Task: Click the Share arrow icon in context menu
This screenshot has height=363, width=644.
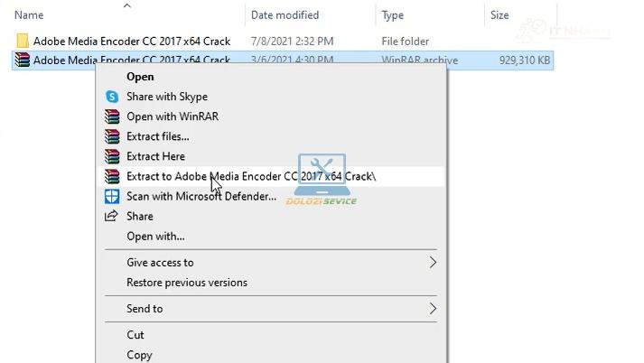Action: coord(112,216)
